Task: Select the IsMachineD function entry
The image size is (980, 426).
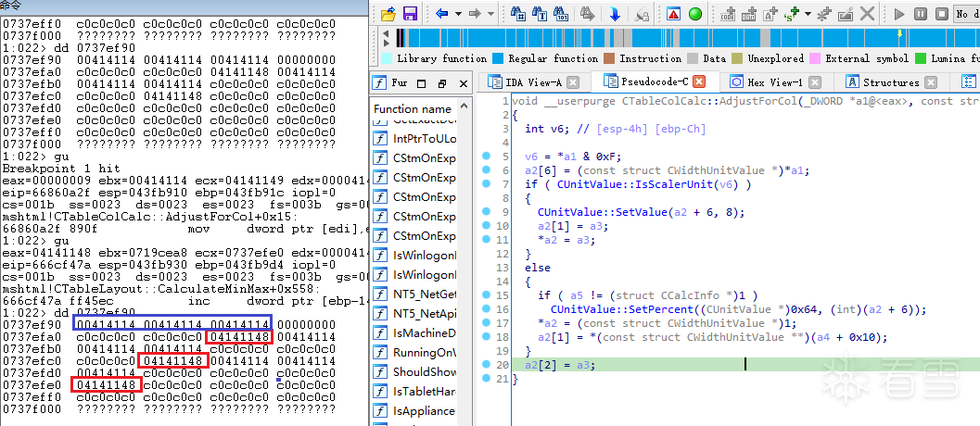Action: [x=414, y=333]
